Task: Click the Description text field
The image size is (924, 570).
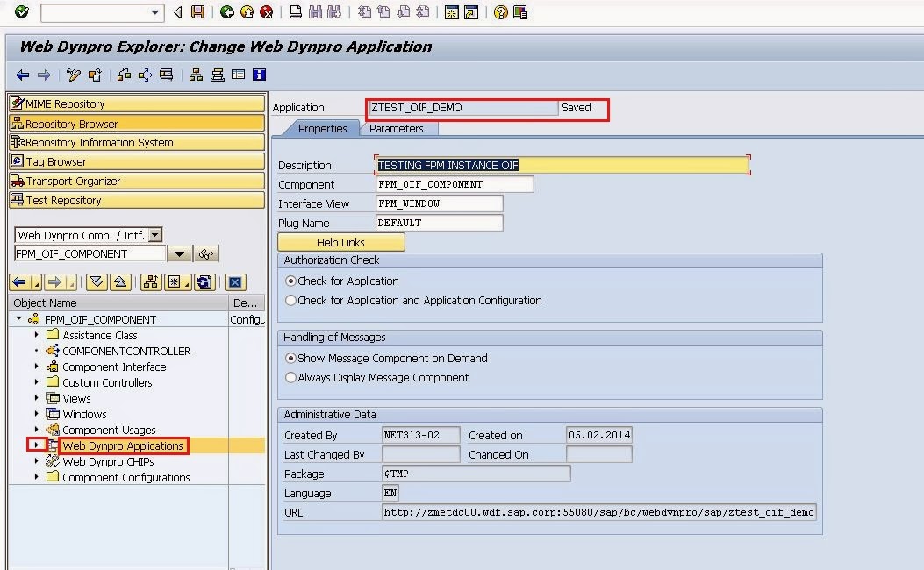Action: coord(562,165)
